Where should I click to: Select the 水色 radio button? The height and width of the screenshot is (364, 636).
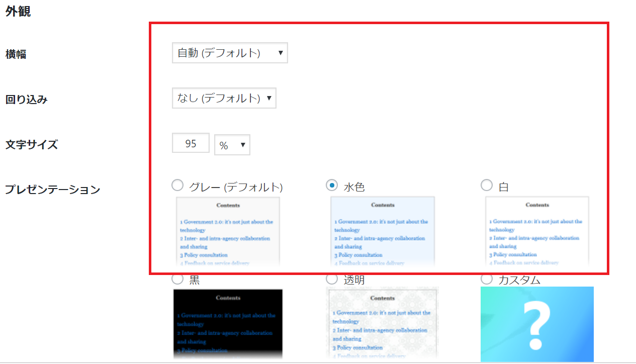(332, 186)
